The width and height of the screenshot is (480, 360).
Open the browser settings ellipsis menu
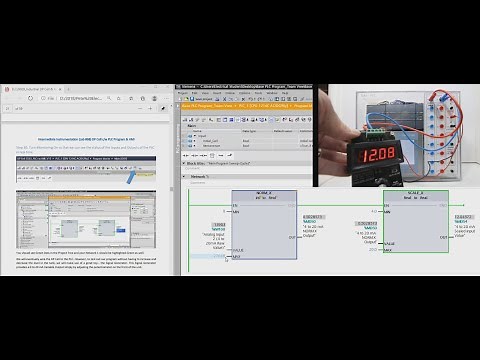[x=166, y=98]
